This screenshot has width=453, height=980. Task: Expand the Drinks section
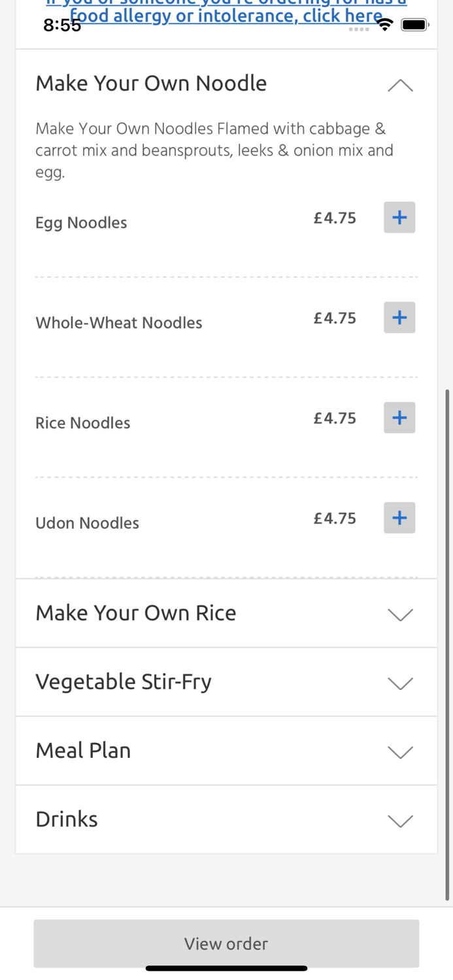click(400, 821)
